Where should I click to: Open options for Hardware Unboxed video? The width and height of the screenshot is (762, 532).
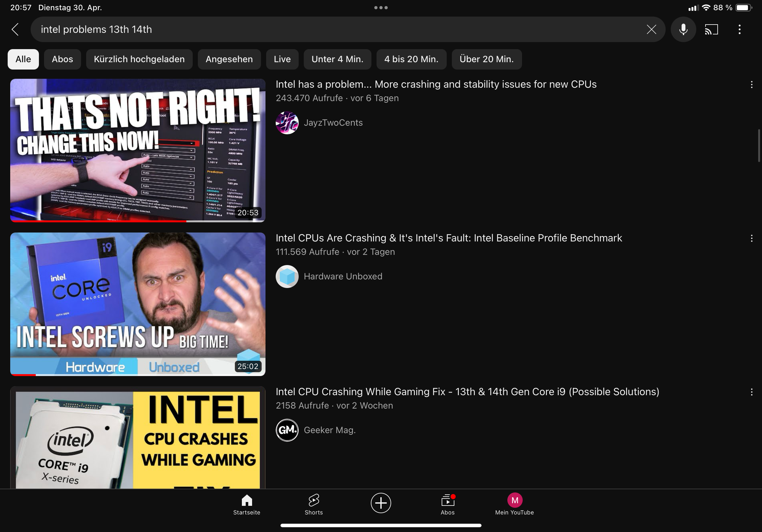(x=751, y=238)
